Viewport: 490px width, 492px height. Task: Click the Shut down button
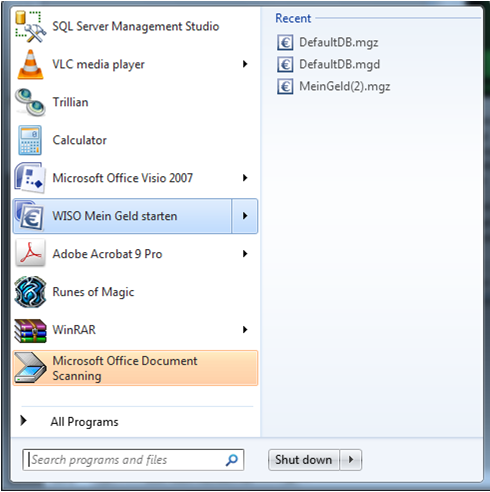point(304,460)
